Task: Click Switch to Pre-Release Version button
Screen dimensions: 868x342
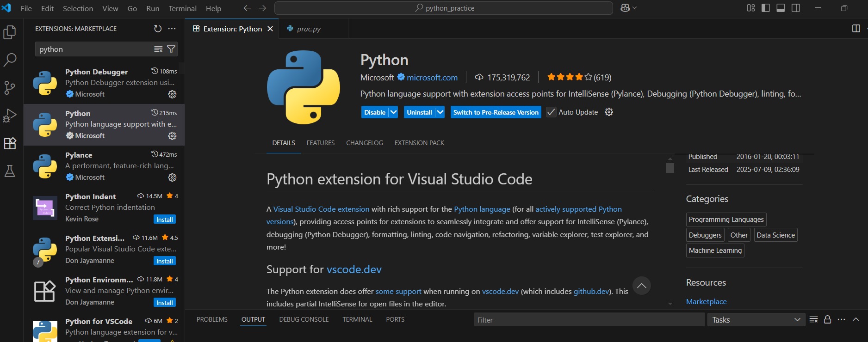Action: (x=496, y=112)
